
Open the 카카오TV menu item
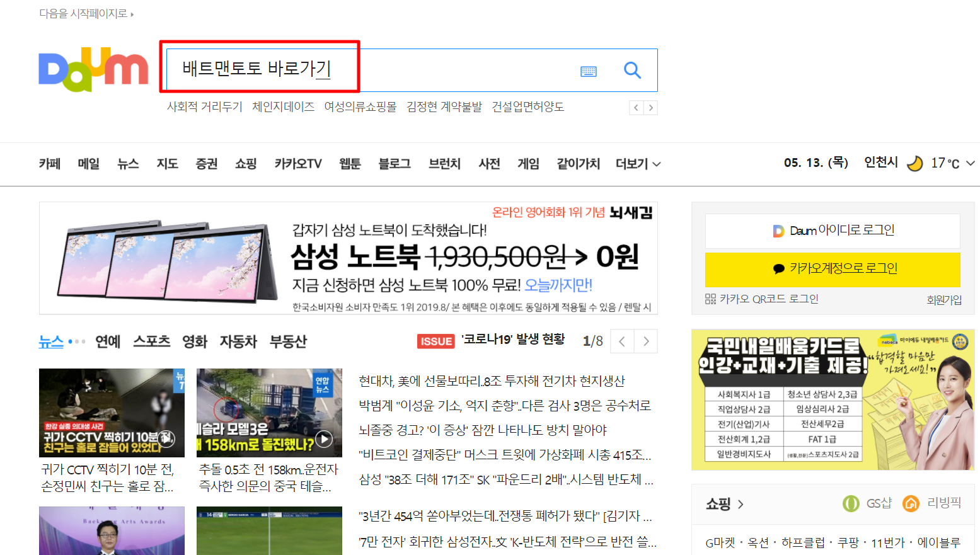pos(298,164)
